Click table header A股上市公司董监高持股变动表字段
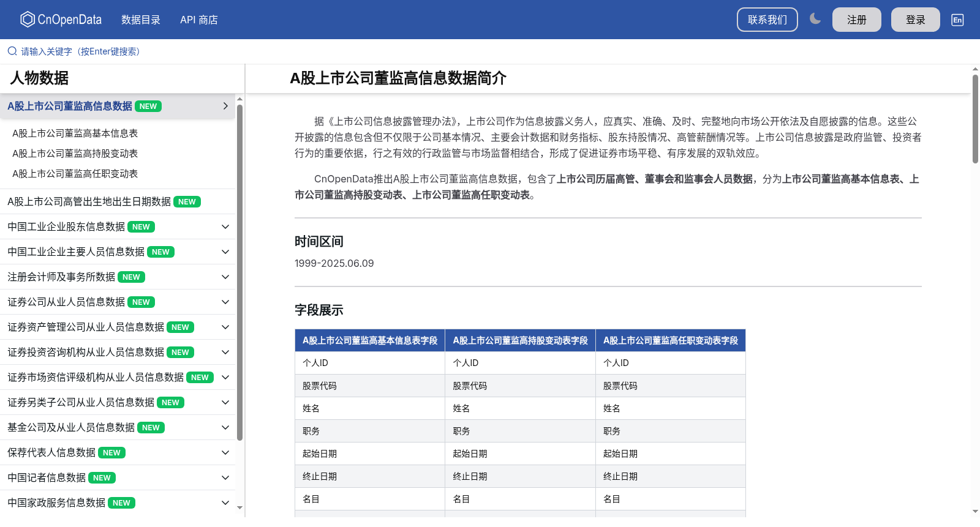This screenshot has height=527, width=980. click(x=520, y=340)
